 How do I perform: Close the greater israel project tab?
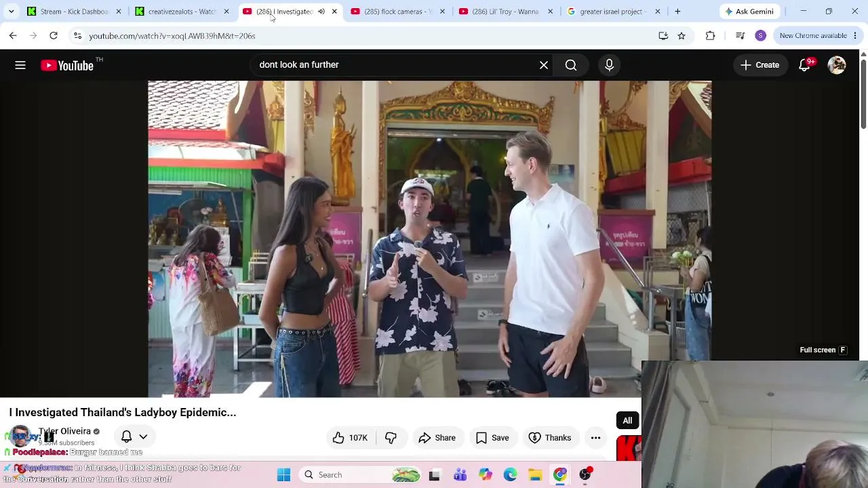pos(657,12)
